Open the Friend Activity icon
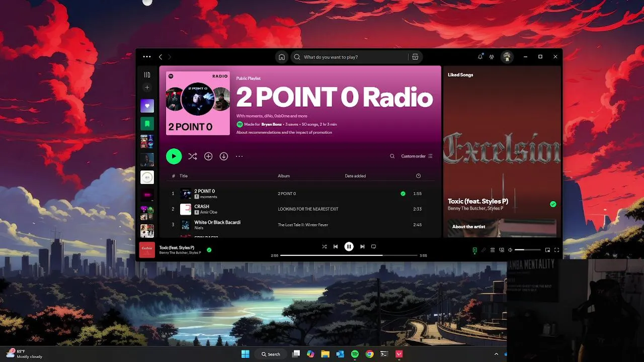The height and width of the screenshot is (362, 644). [492, 57]
